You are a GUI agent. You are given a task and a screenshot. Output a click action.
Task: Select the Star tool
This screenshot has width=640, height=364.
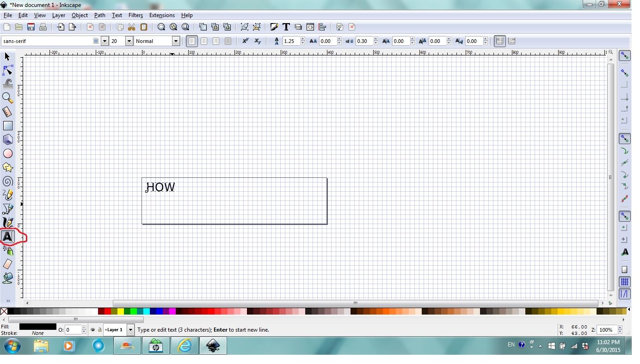click(x=7, y=167)
